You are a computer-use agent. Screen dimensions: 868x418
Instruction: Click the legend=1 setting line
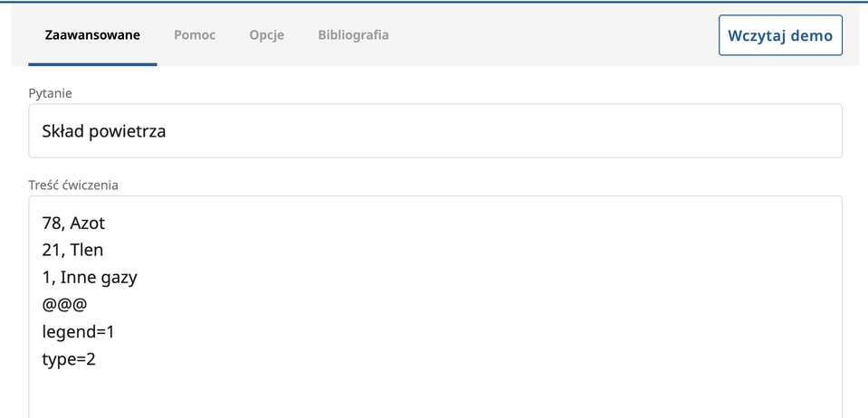tap(78, 332)
